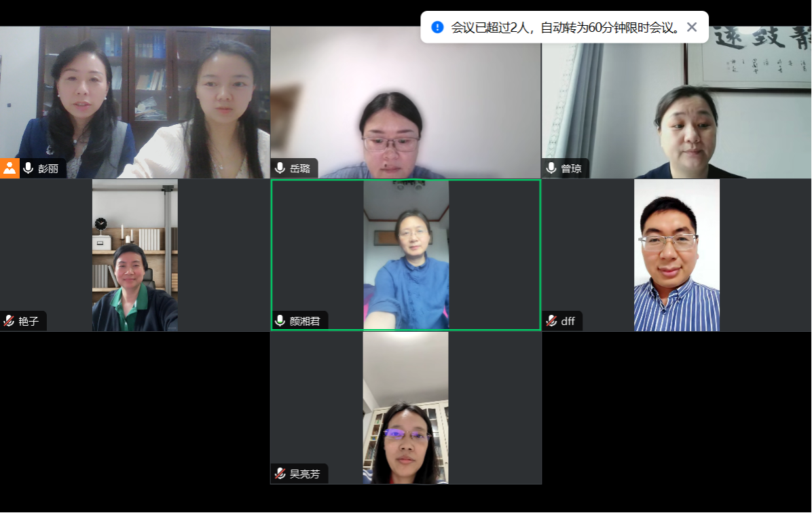Click 岳璐's microphone icon
The image size is (812, 513).
point(280,168)
